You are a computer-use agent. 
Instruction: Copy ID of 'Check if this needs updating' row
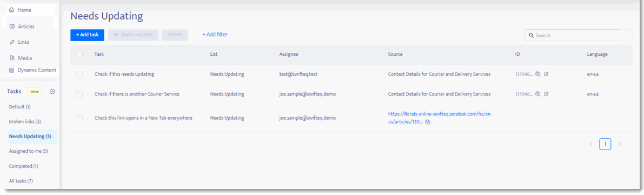537,74
